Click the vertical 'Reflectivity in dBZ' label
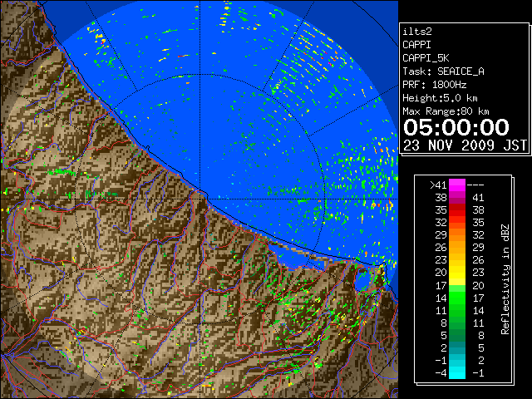 pyautogui.click(x=505, y=279)
